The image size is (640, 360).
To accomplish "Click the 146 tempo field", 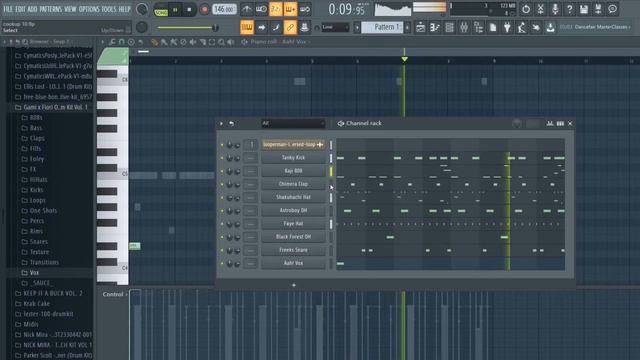I will 224,9.
